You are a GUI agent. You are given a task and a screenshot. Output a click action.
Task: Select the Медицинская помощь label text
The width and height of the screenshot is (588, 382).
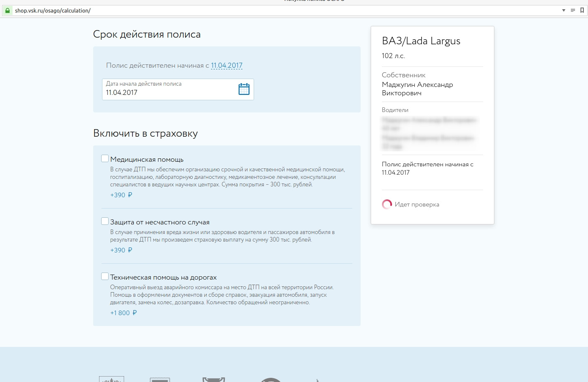(x=147, y=160)
